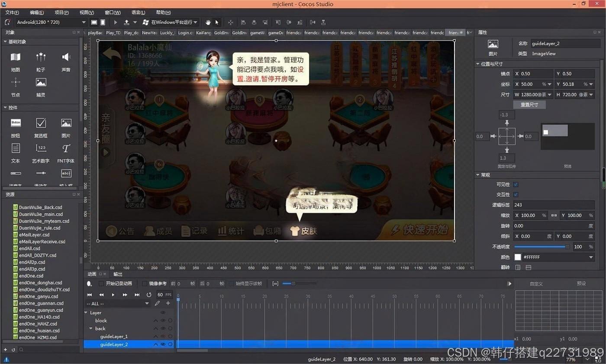
Task: Collapse the 控件 section
Action: (x=5, y=107)
